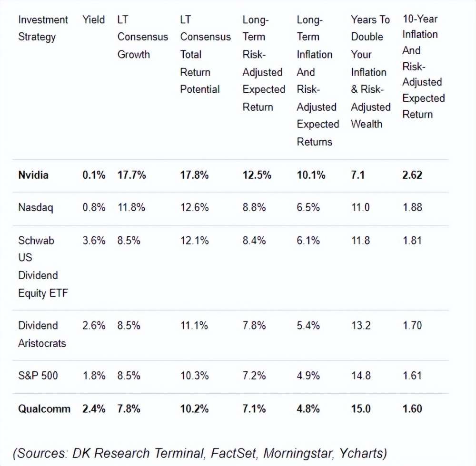This screenshot has width=476, height=466.
Task: Click the LT Consensus Total Return Potential header
Action: [205, 55]
